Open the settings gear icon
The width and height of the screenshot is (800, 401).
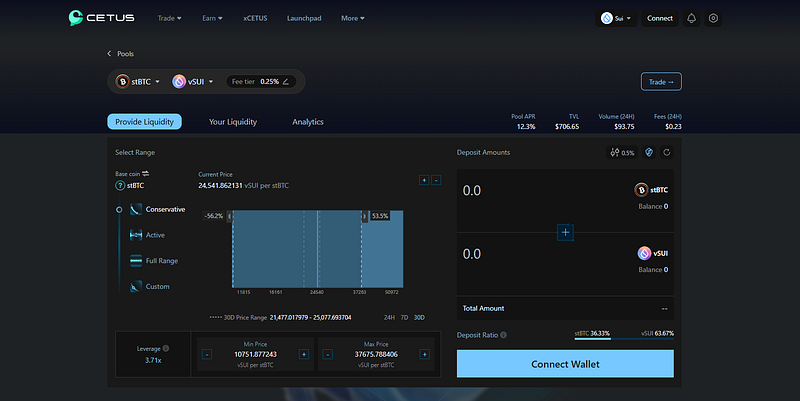coord(713,18)
